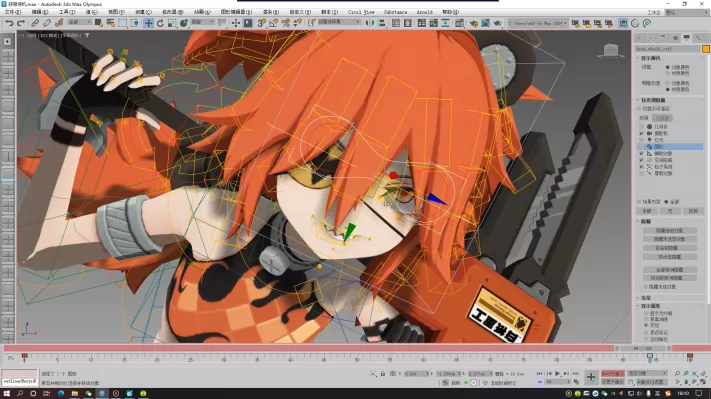
Task: Toggle the 几何体 category checkbox
Action: coord(641,127)
